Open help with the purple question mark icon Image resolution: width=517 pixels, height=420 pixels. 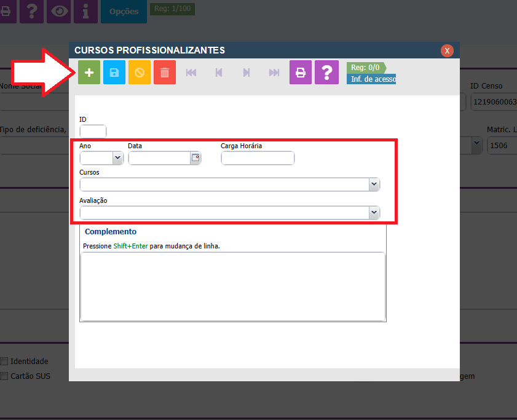pos(326,73)
